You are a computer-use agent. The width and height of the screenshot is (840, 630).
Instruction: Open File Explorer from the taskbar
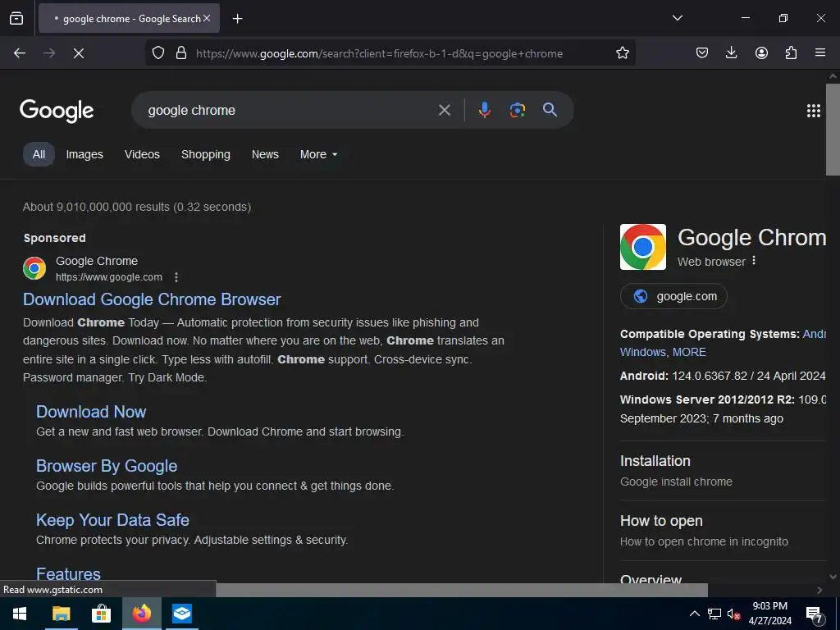coord(61,614)
